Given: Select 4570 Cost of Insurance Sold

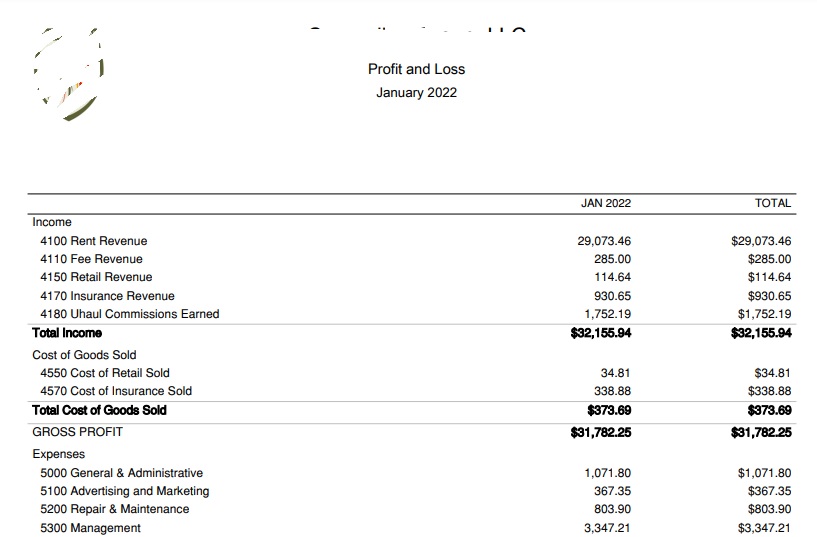Looking at the screenshot, I should [116, 391].
